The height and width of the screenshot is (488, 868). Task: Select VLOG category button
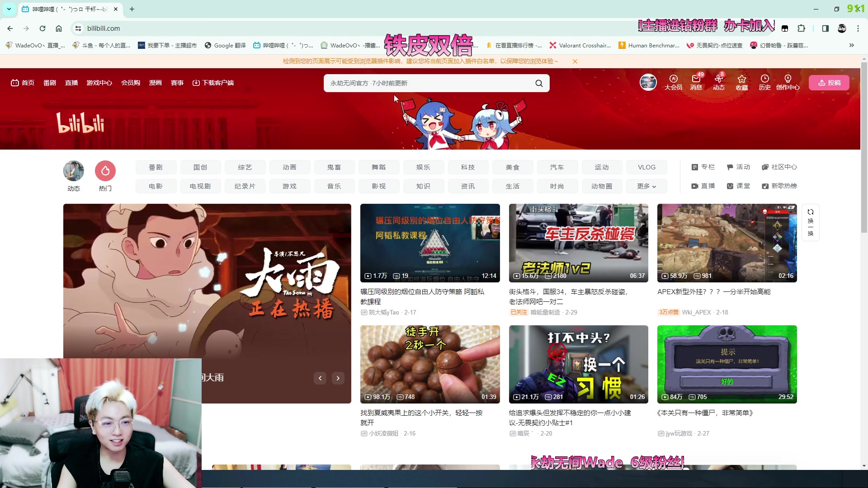click(x=646, y=167)
